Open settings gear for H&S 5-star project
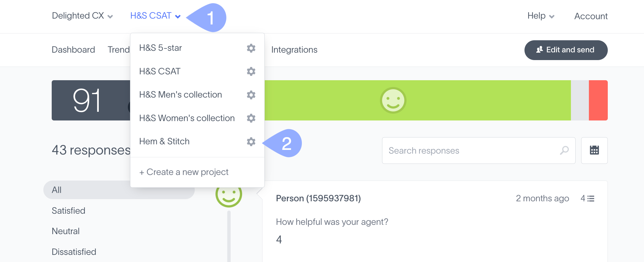644x262 pixels. coord(251,48)
